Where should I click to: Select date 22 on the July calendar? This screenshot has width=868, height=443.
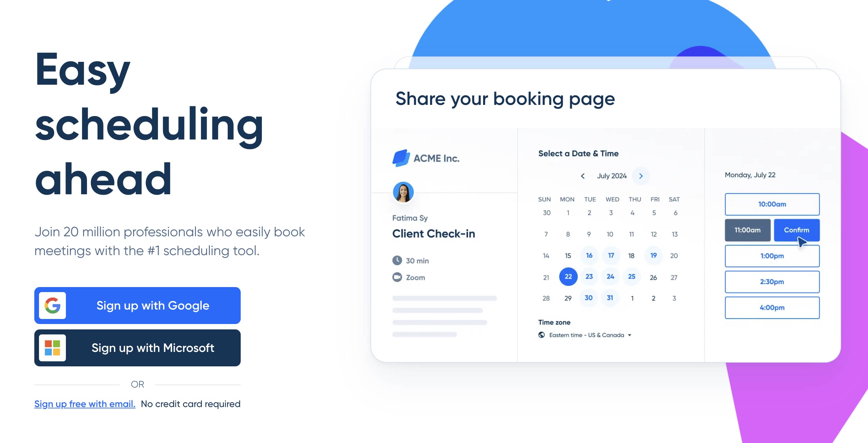(x=567, y=277)
